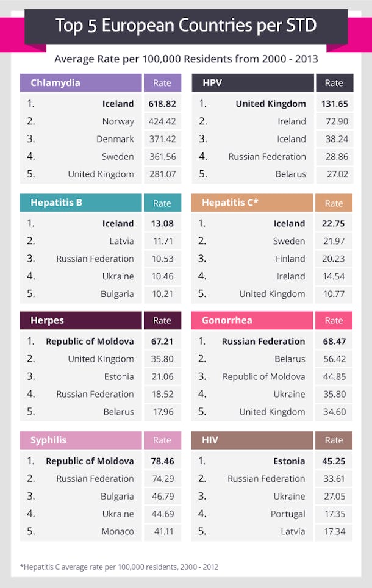Image resolution: width=372 pixels, height=588 pixels.
Task: Click the 68.47 Gonorrhea rate value
Action: (x=334, y=341)
